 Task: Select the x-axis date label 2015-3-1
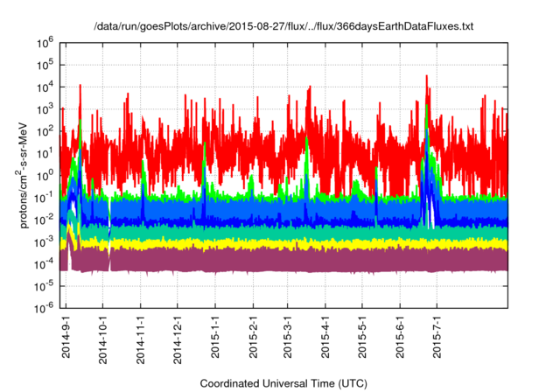(287, 337)
